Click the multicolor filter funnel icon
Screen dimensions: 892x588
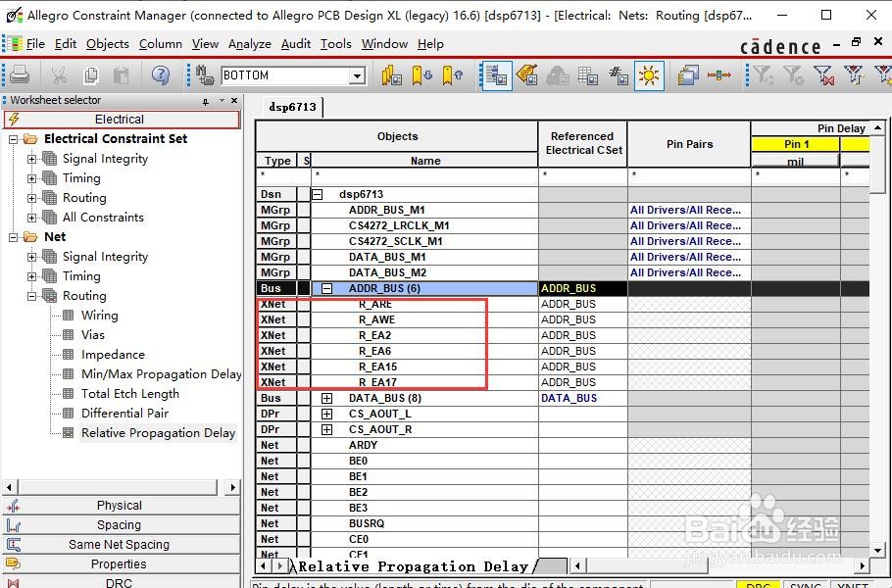[854, 75]
